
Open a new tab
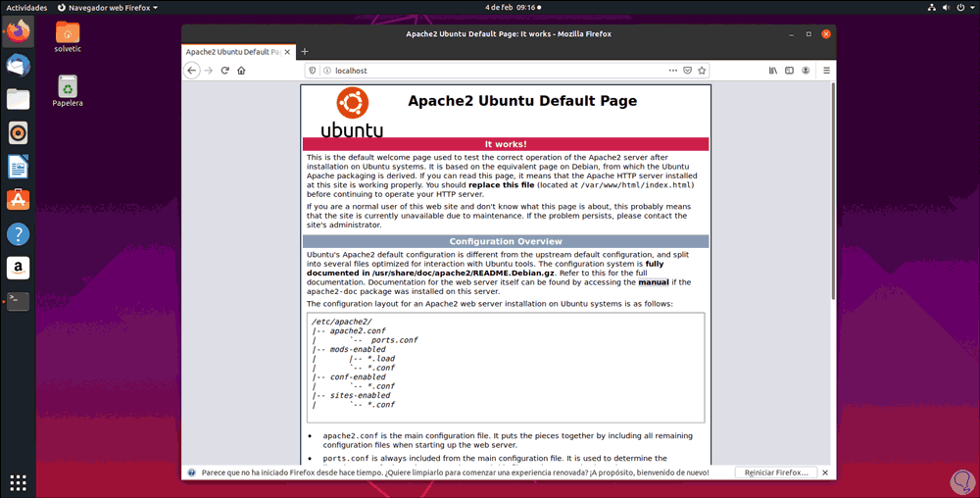[305, 52]
